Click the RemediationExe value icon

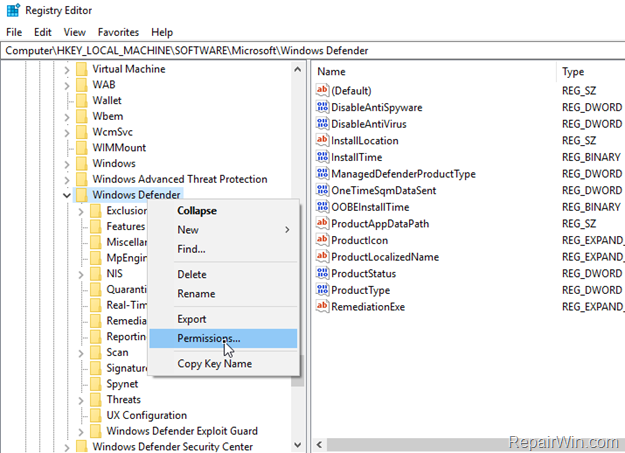322,306
